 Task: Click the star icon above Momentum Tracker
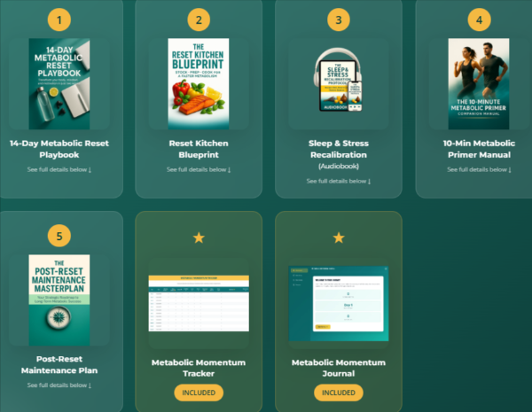point(199,237)
